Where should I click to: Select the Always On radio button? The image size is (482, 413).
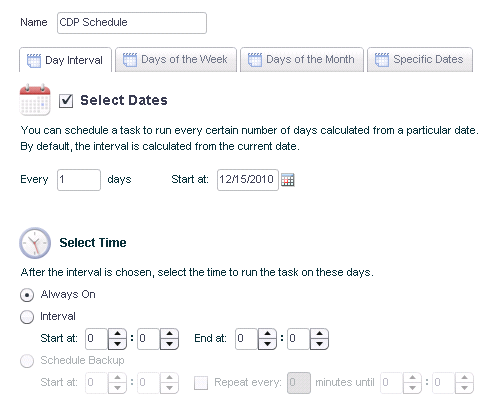click(27, 295)
